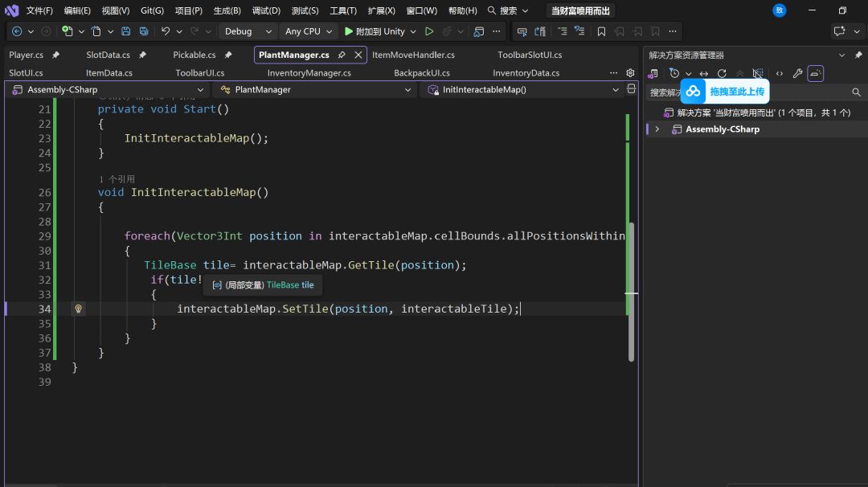Click the View Code angle-brackets icon in Solution Explorer

[780, 74]
